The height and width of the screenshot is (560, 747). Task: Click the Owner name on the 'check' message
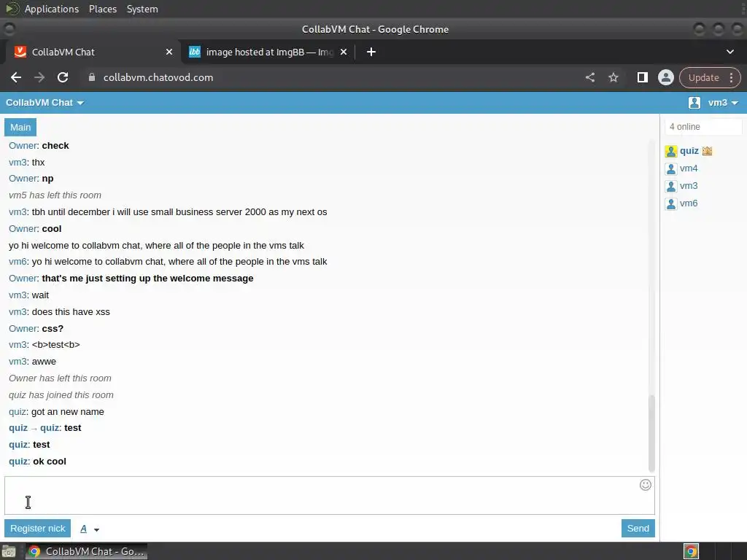click(23, 146)
